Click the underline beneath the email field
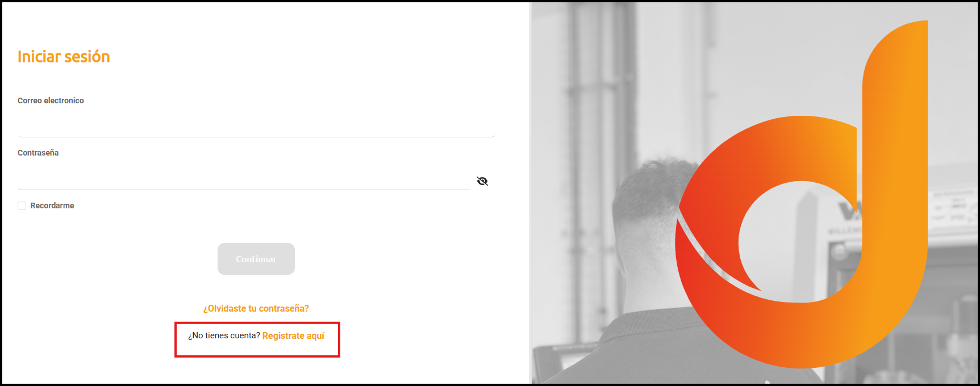This screenshot has height=386, width=980. point(256,137)
